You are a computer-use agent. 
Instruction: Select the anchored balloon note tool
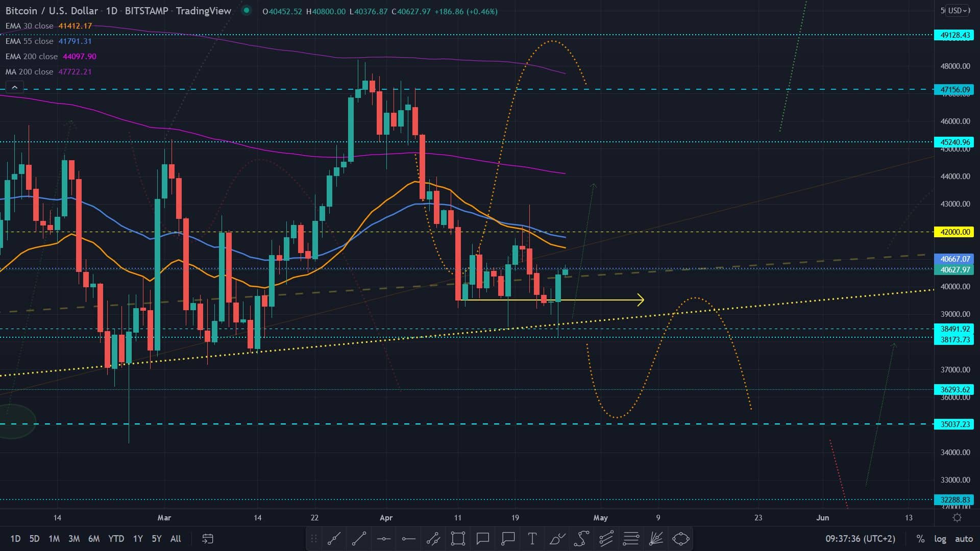point(508,538)
